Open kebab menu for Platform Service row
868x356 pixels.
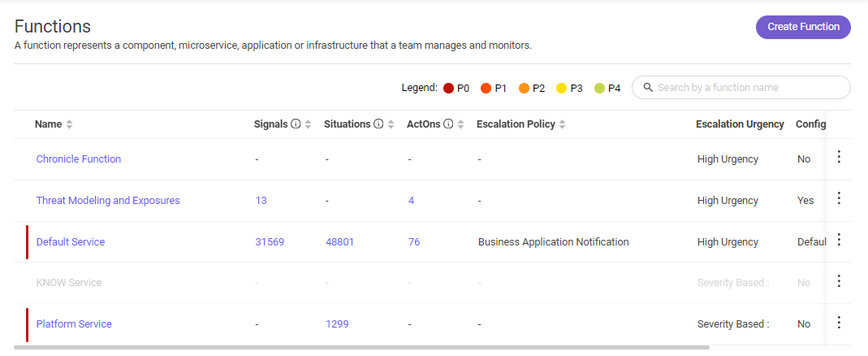click(839, 322)
